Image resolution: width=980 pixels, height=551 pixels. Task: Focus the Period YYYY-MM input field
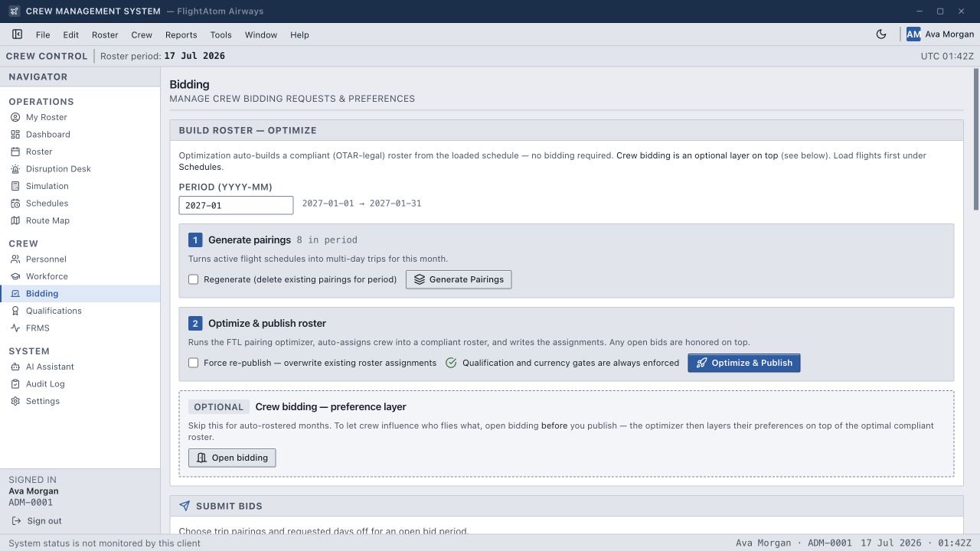pyautogui.click(x=236, y=205)
